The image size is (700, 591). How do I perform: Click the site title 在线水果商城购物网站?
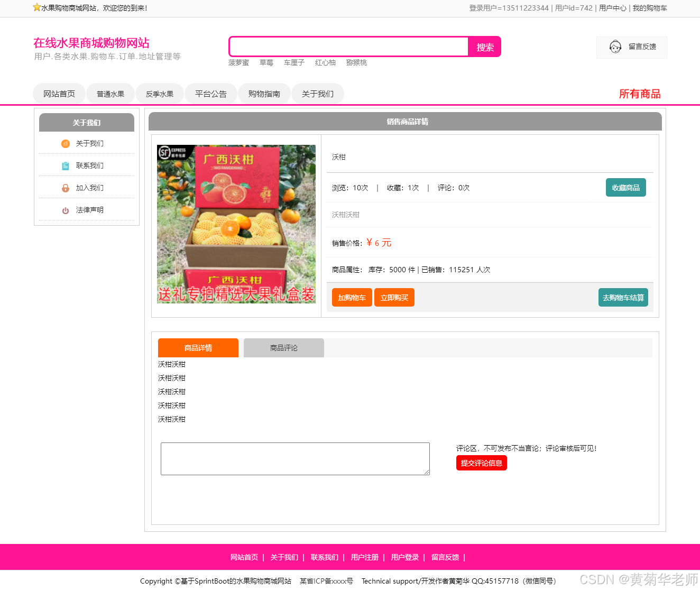click(x=91, y=43)
